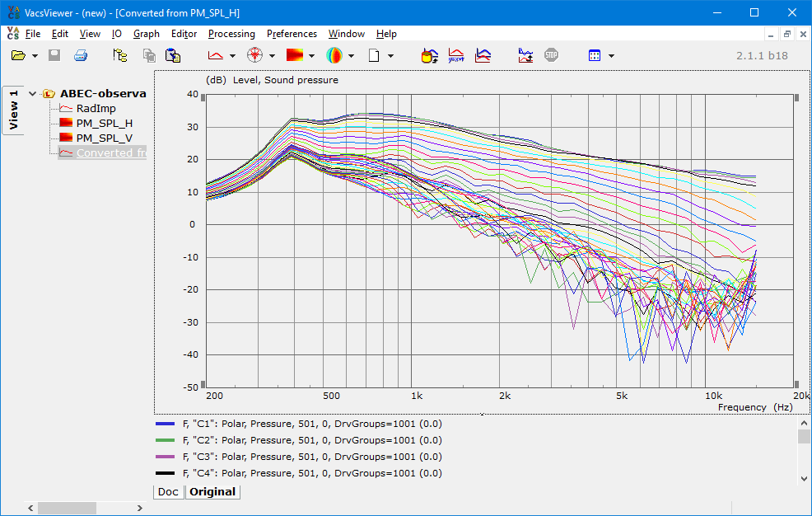Click the red contour map icon
The image size is (812, 516).
pyautogui.click(x=295, y=55)
